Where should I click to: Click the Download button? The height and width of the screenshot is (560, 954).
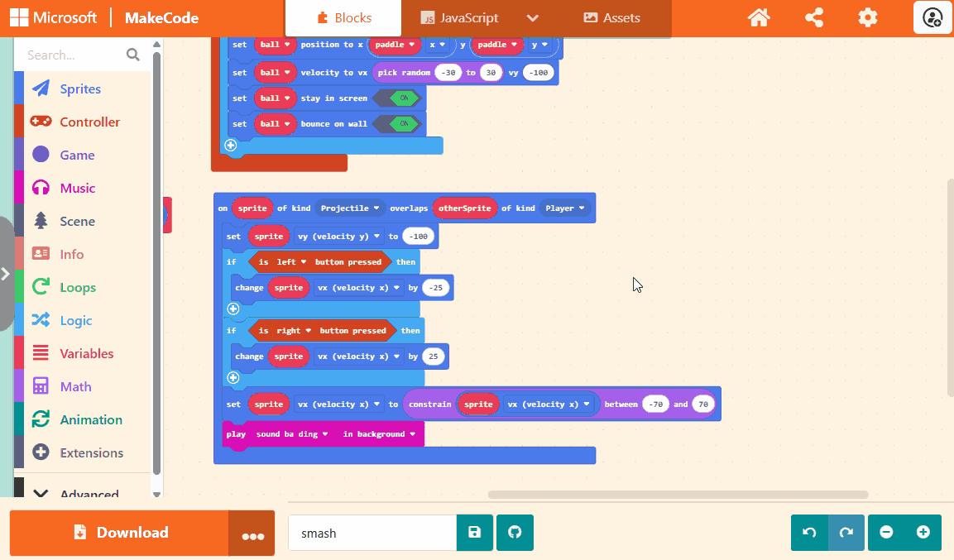(x=119, y=533)
